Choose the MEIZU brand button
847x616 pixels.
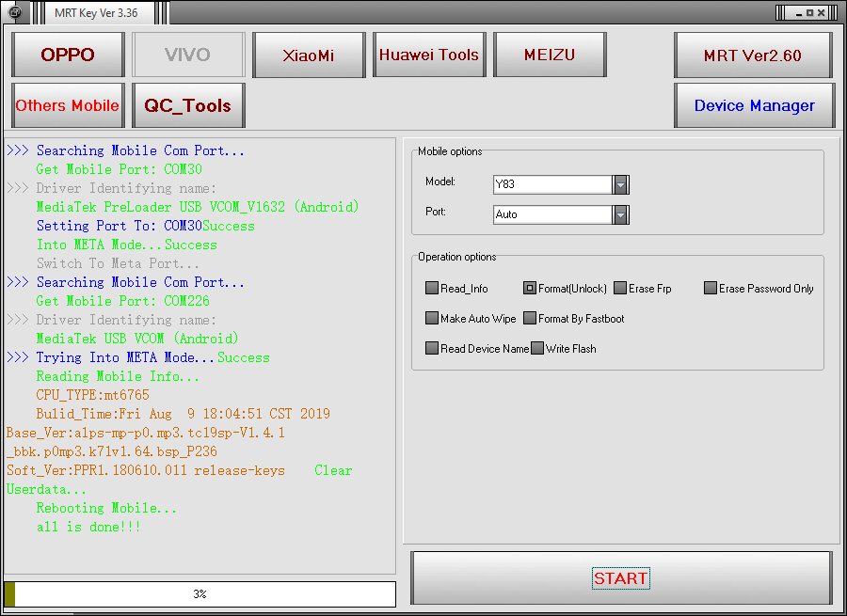[x=550, y=55]
